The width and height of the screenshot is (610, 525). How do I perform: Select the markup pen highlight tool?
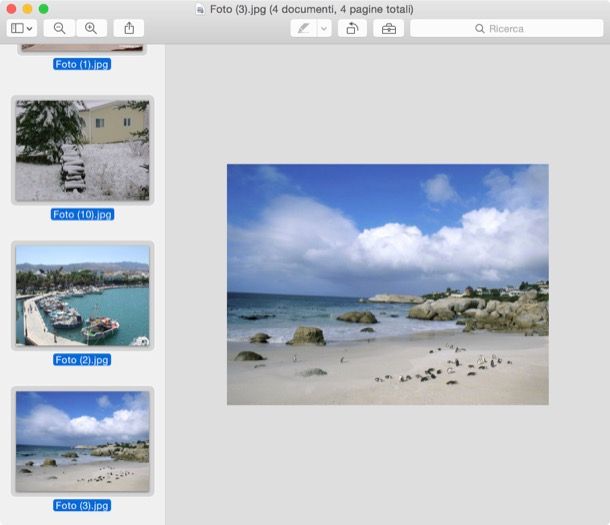[x=304, y=28]
